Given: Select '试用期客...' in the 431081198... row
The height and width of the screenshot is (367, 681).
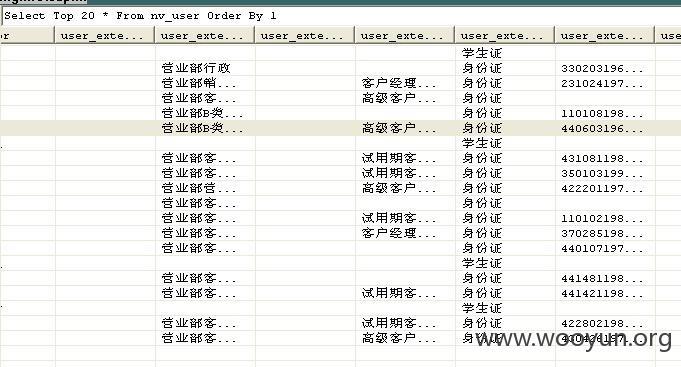Looking at the screenshot, I should point(399,159).
